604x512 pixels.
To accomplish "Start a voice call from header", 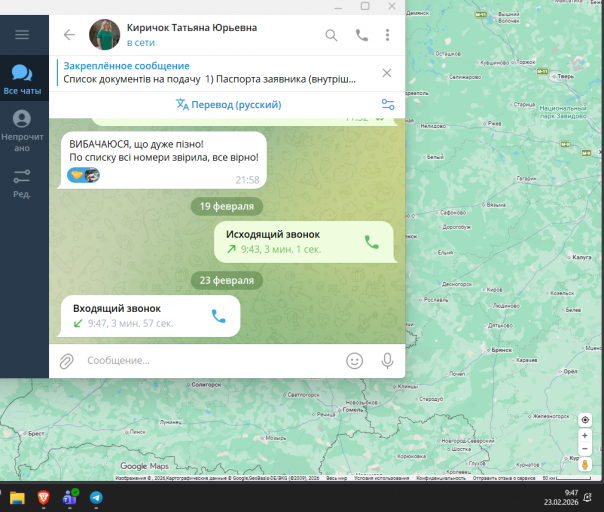I will (361, 35).
